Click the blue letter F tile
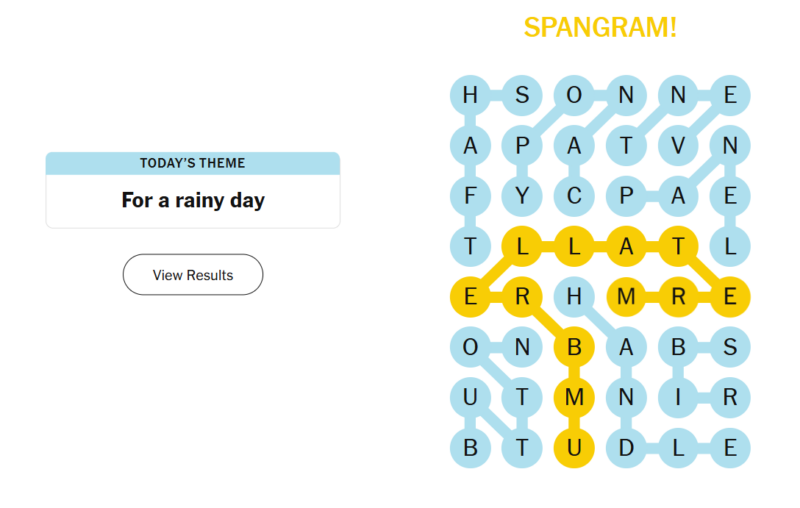Screen dimensions: 800x508 point(470,196)
